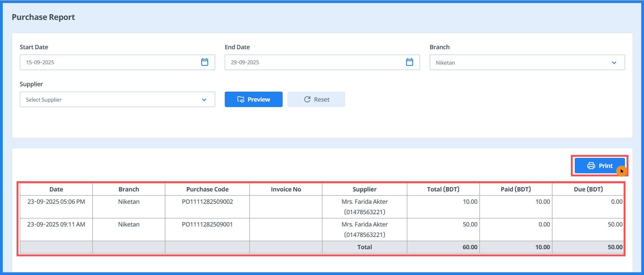Click the printer icon on Print button
This screenshot has height=275, width=644.
[591, 166]
